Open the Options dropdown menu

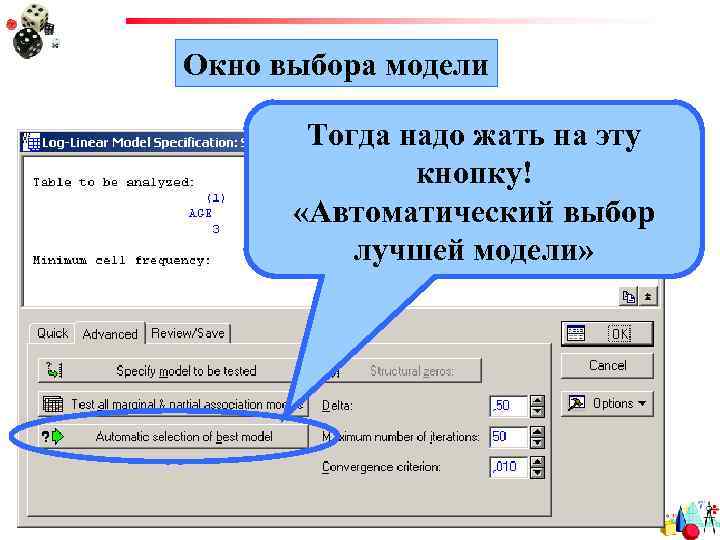(607, 404)
